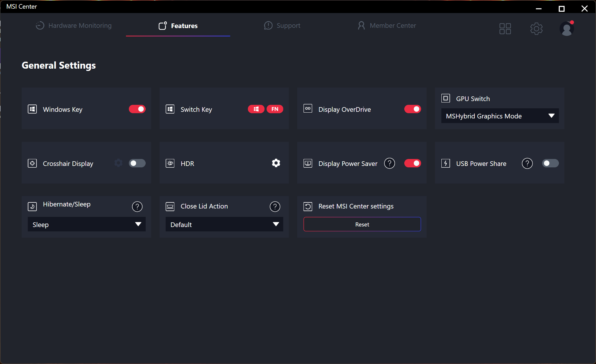The height and width of the screenshot is (364, 596).
Task: Open Close Lid Action dropdown showing Default
Action: pyautogui.click(x=224, y=224)
